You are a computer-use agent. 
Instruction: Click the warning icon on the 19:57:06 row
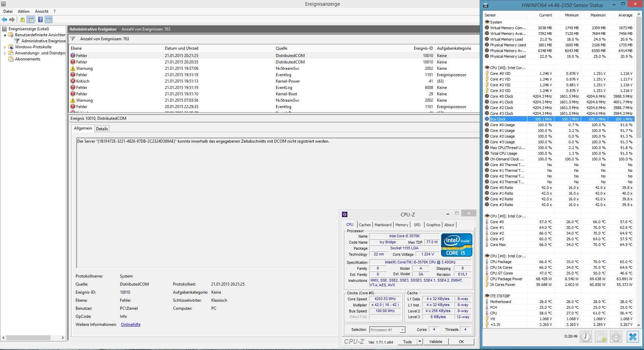click(73, 68)
